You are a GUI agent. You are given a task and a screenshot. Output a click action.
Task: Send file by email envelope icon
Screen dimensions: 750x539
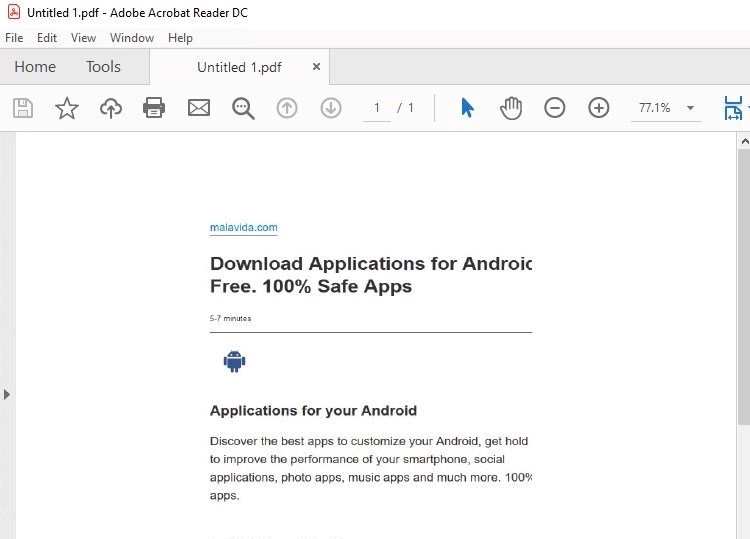199,108
